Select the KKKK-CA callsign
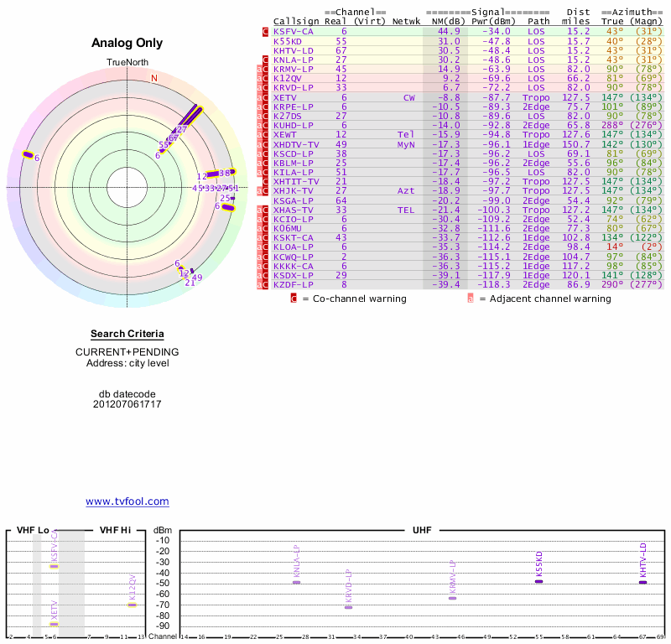 [293, 266]
